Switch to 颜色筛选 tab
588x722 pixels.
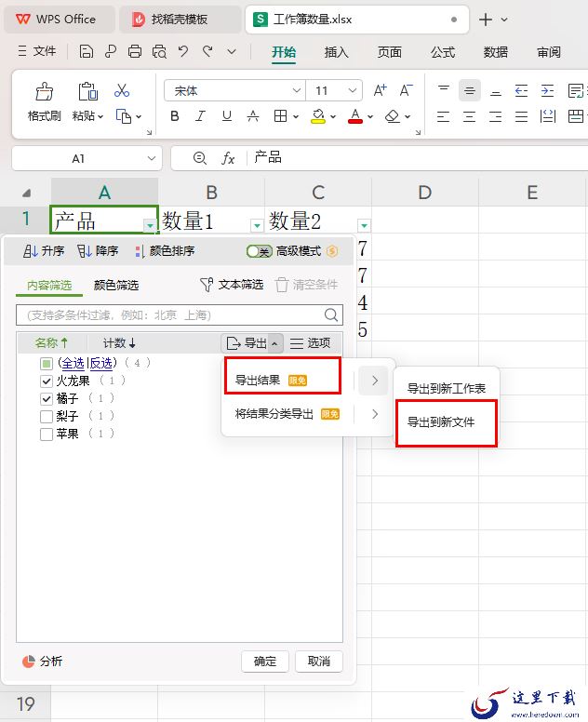(x=116, y=286)
